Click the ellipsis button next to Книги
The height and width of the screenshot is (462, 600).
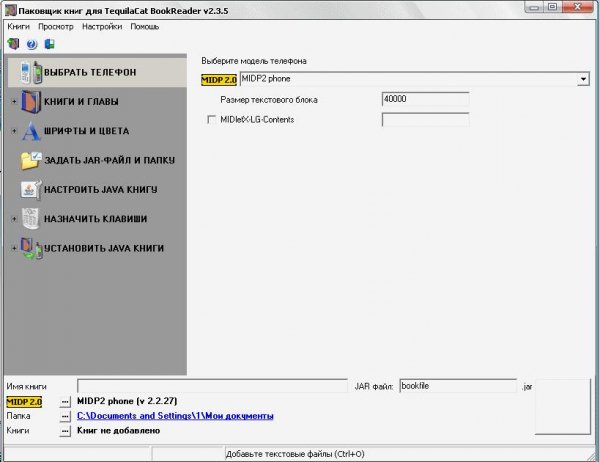pos(65,431)
